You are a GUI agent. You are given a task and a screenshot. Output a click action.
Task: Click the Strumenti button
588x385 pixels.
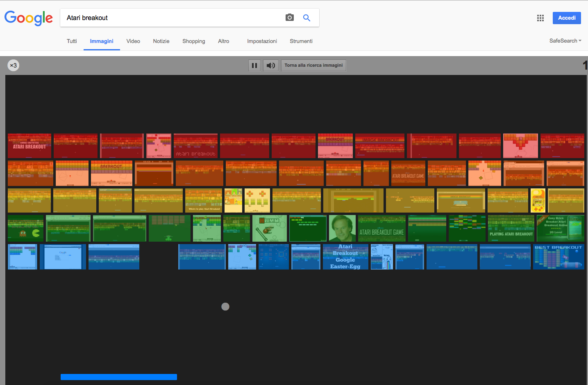(x=301, y=41)
